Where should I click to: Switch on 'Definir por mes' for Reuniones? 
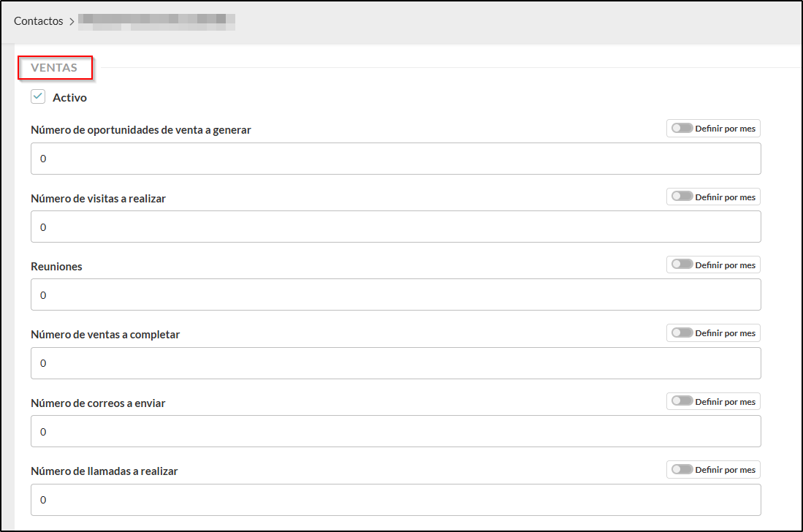point(682,265)
